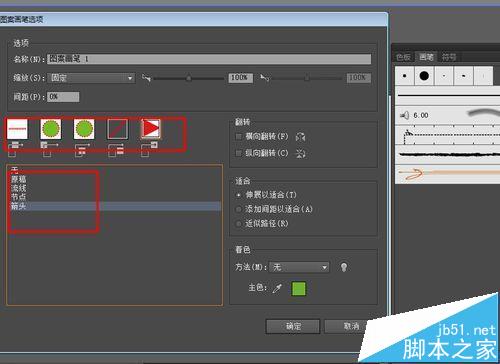Choose the orange arrow pattern brush in Brushes panel
Image resolution: width=500 pixels, height=364 pixels.
[x=447, y=173]
